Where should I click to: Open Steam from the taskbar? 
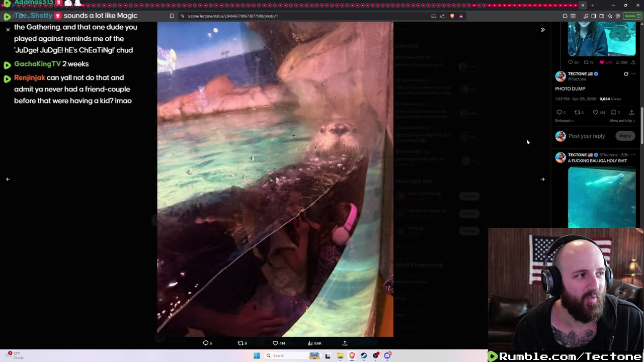(x=364, y=355)
